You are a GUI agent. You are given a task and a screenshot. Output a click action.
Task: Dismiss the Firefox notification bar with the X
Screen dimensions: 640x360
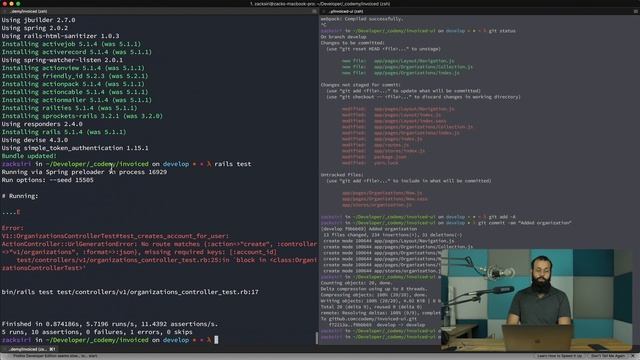(634, 356)
